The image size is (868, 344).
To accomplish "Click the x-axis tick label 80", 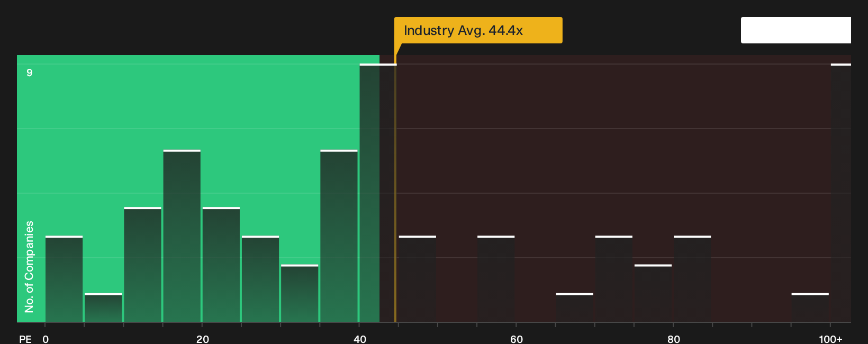I will coord(674,339).
